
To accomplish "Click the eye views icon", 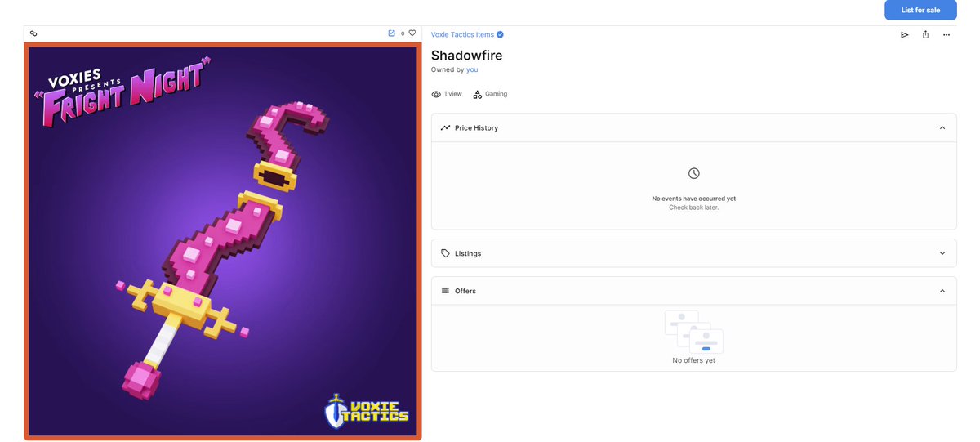I will pyautogui.click(x=436, y=94).
